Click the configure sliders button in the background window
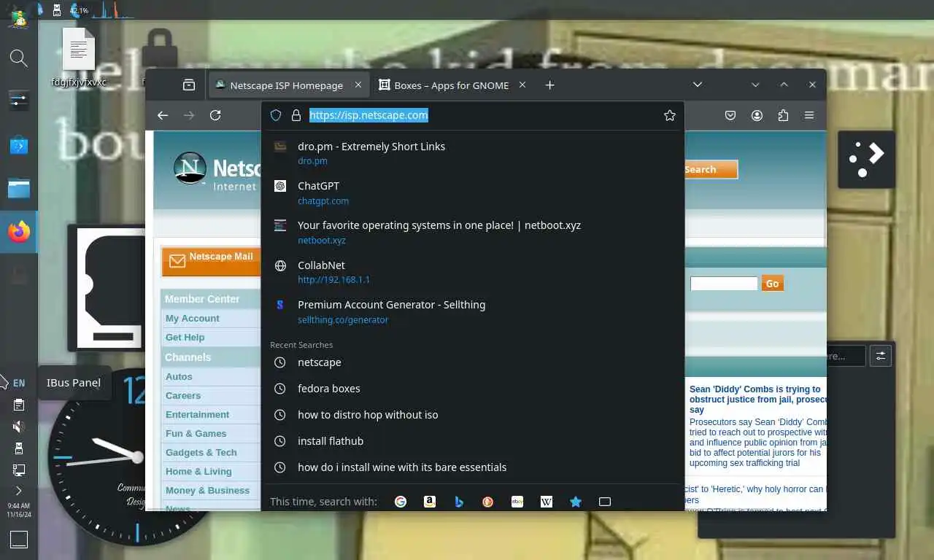934x560 pixels. point(881,356)
